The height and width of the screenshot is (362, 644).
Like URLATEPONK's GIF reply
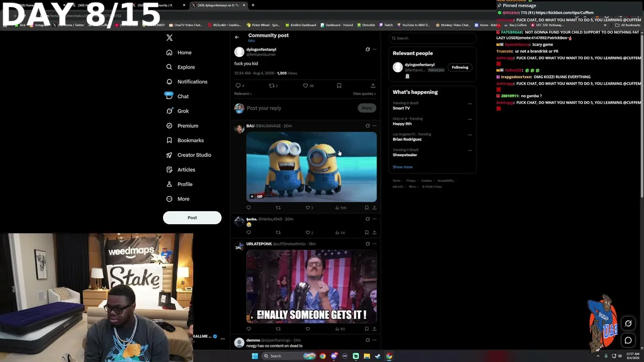(307, 329)
